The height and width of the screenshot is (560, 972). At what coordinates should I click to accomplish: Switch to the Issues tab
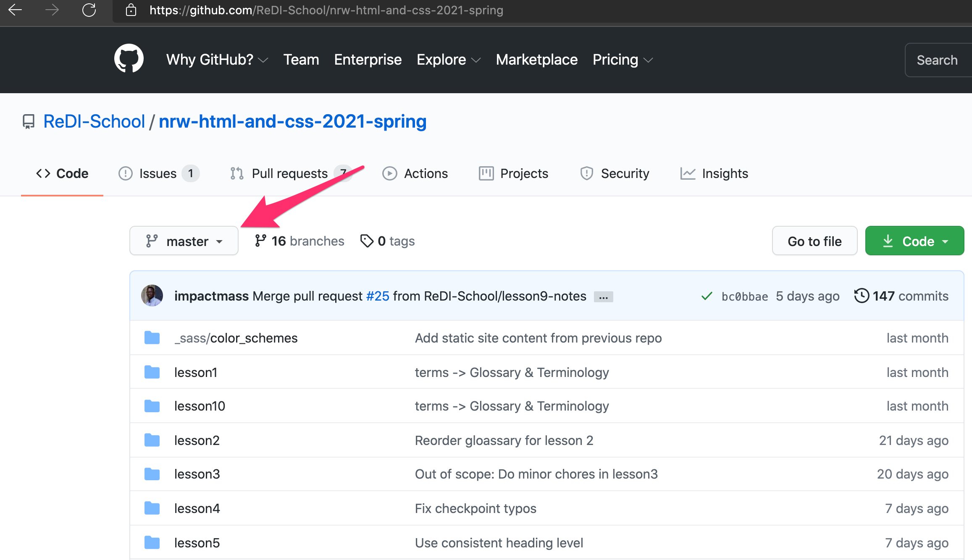pos(158,173)
